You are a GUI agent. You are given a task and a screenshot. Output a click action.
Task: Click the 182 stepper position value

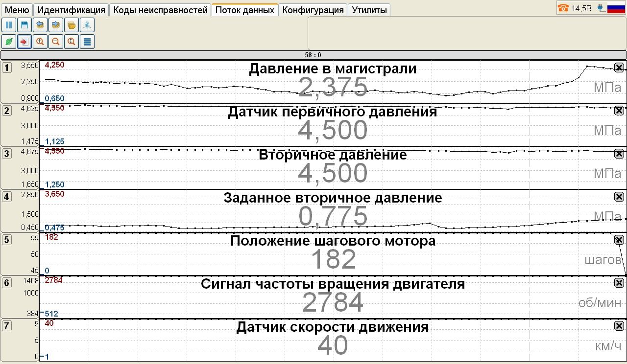333,259
